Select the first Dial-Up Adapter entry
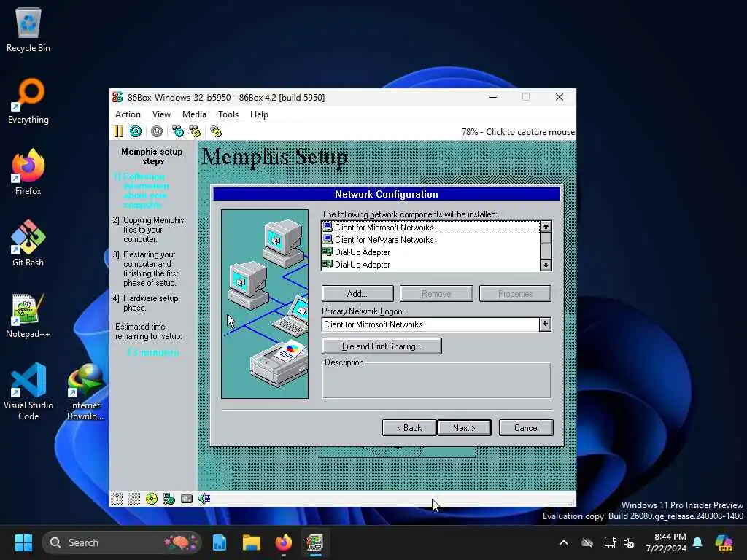The width and height of the screenshot is (747, 560). coord(430,252)
